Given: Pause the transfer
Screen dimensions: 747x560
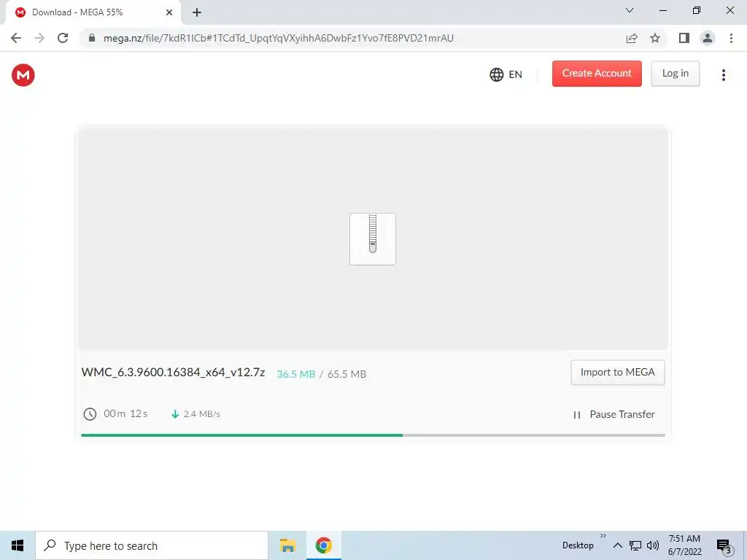Looking at the screenshot, I should coord(614,414).
